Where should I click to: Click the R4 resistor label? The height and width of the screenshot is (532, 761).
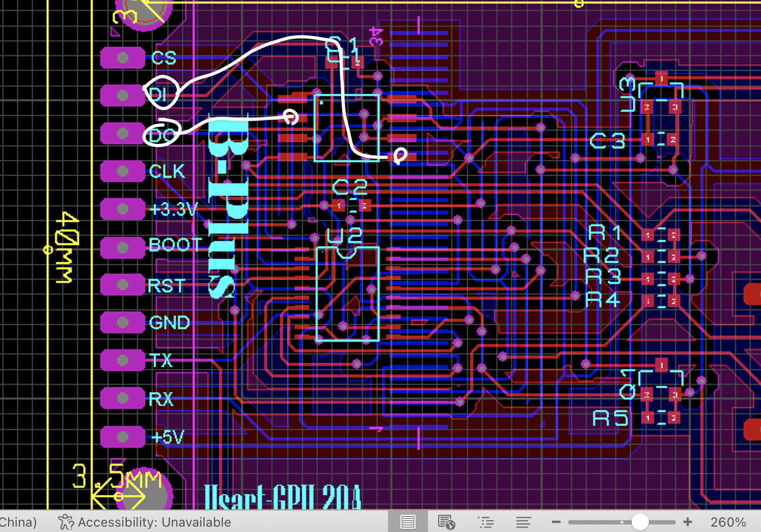coord(603,299)
